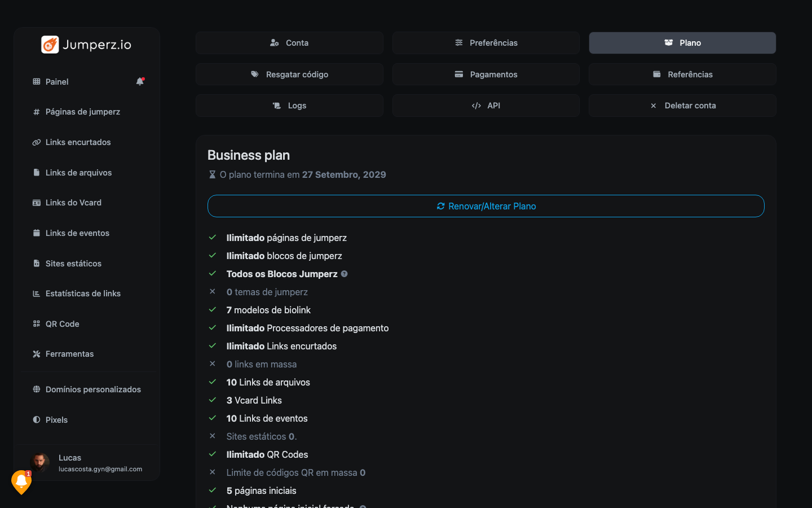Go to the Pagamentos tab
Screen dimensions: 812x508
pos(486,75)
